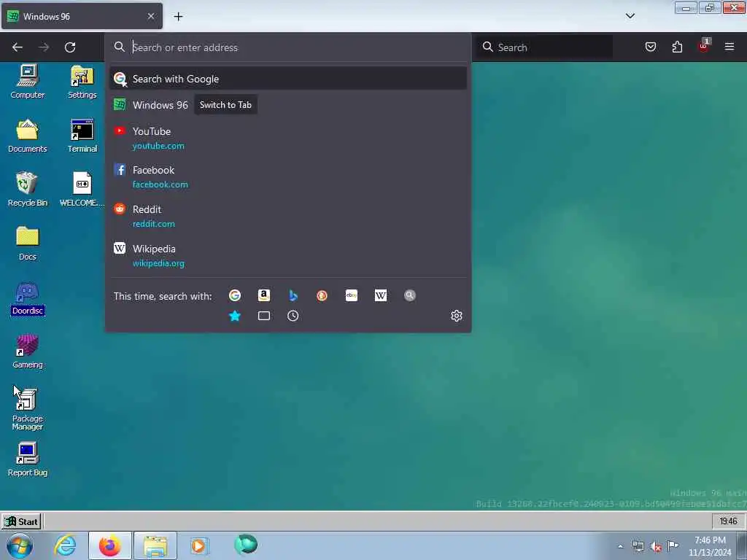Screen dimensions: 747x560
Task: Search this time with Amazon icon
Action: pos(264,296)
